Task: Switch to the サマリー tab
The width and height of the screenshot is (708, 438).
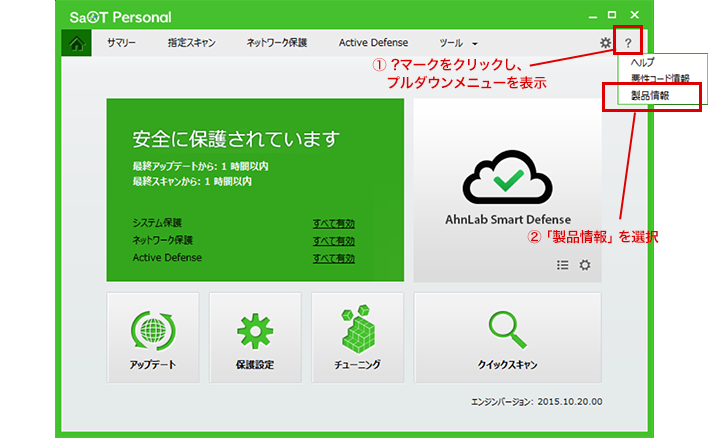Action: 121,43
